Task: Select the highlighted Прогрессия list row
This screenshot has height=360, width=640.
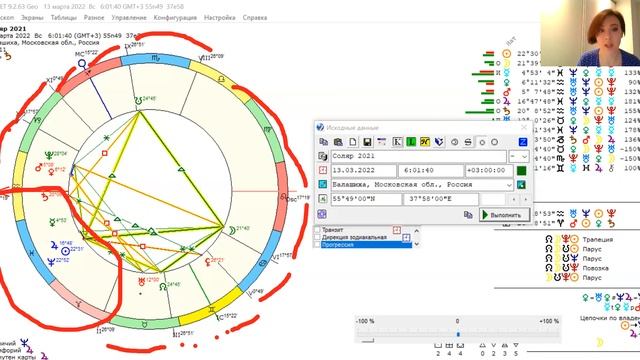Action: tap(366, 245)
